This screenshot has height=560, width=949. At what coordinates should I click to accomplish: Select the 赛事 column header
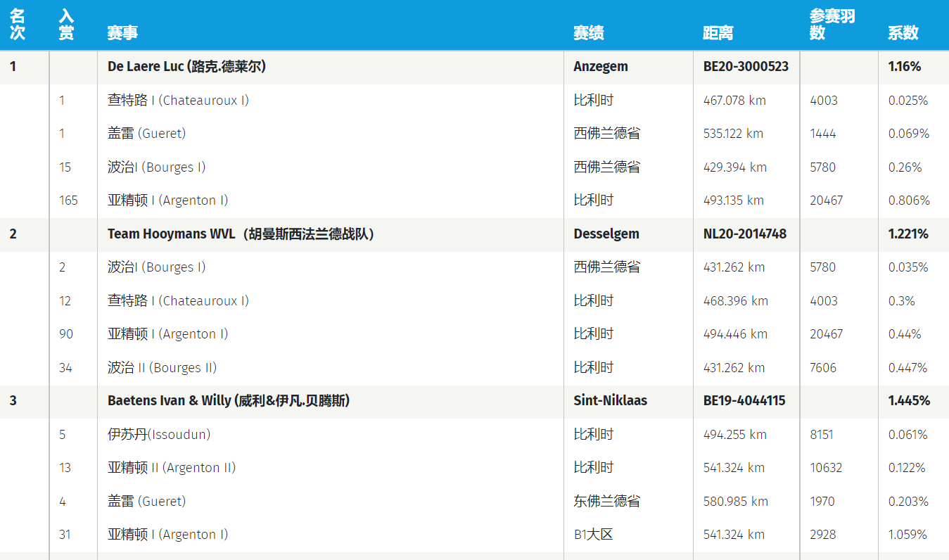[x=122, y=32]
